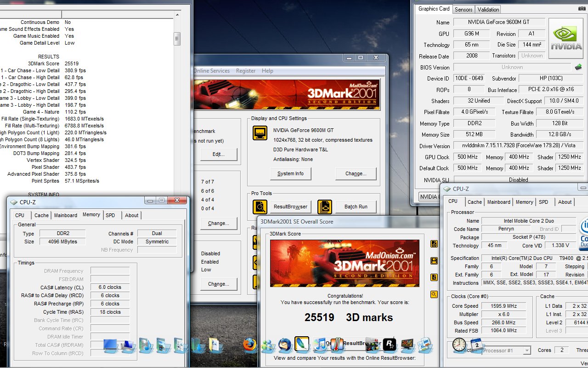Image resolution: width=588 pixels, height=368 pixels.
Task: Open the feather quill dock icon
Action: click(302, 344)
